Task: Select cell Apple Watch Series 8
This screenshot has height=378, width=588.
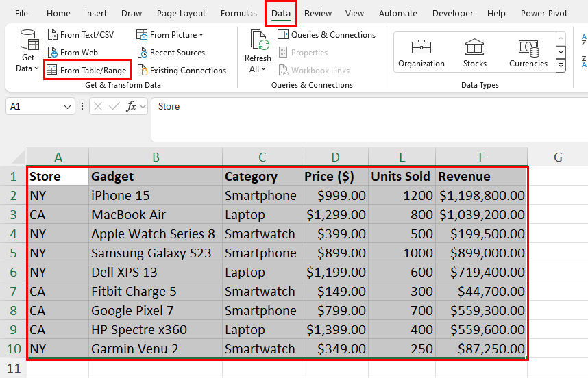Action: click(156, 234)
